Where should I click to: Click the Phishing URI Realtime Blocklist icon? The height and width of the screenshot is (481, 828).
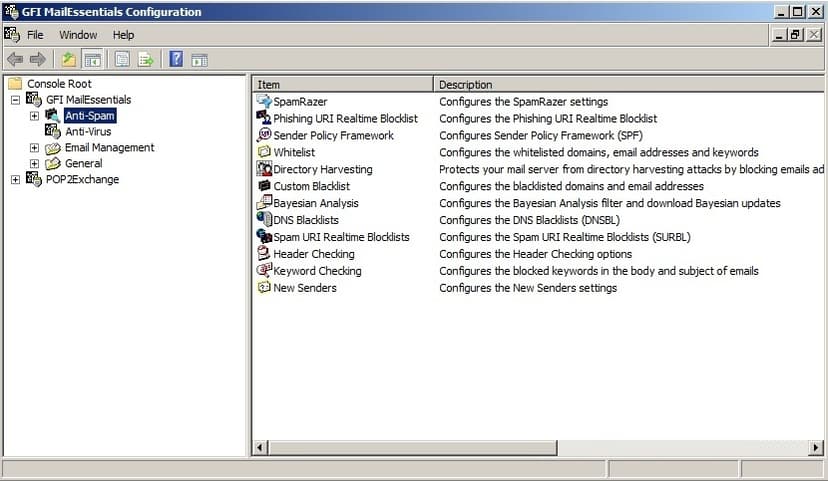[264, 118]
